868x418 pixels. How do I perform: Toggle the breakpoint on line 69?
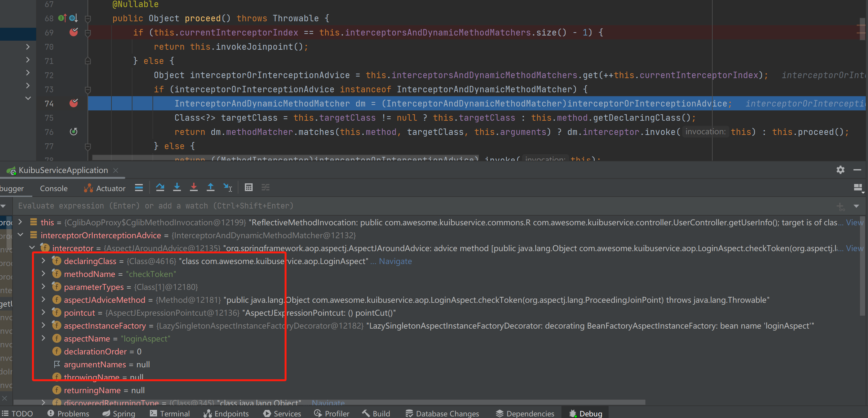coord(73,32)
